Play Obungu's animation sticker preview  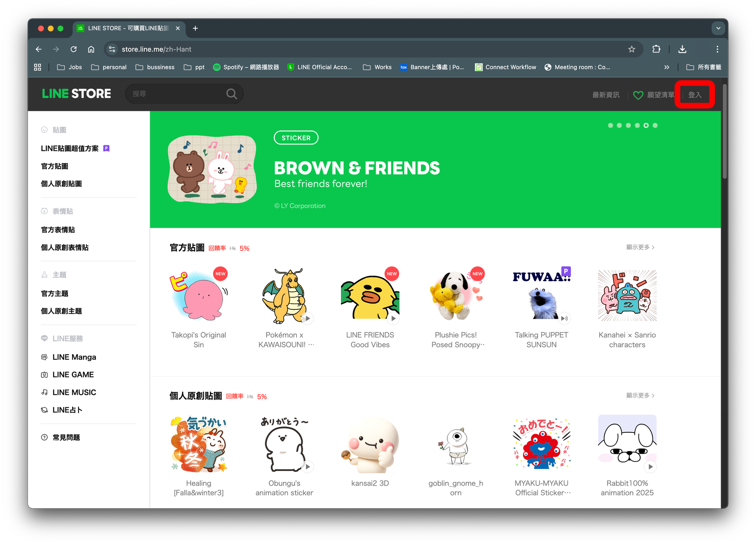(308, 466)
